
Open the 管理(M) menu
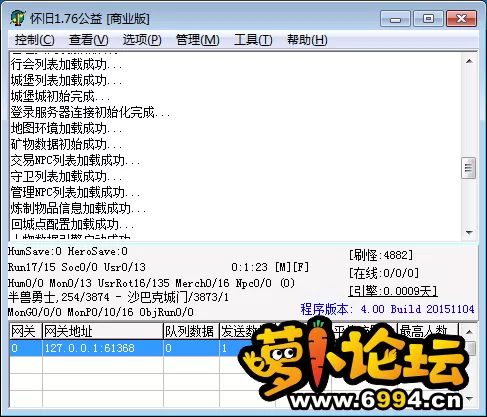tap(197, 40)
